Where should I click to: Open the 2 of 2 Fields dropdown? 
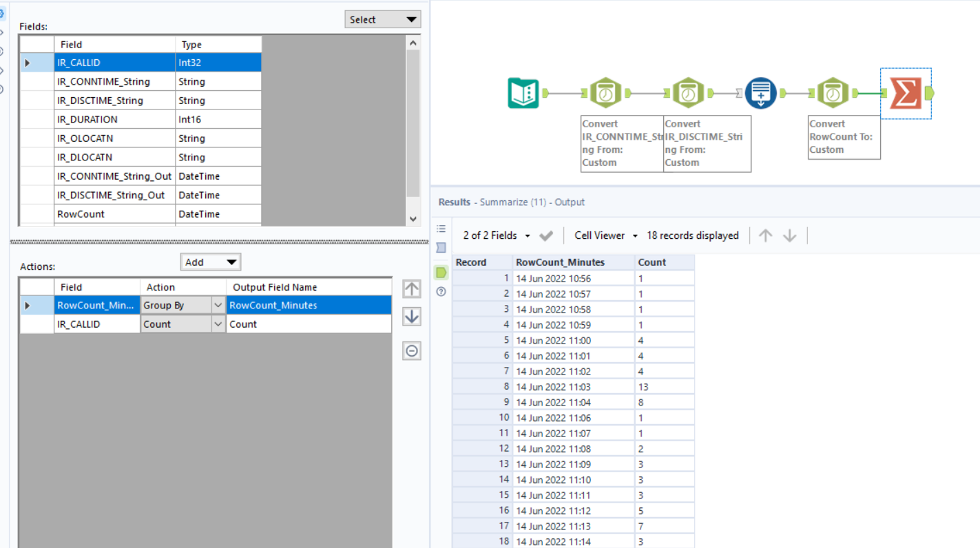pos(496,235)
